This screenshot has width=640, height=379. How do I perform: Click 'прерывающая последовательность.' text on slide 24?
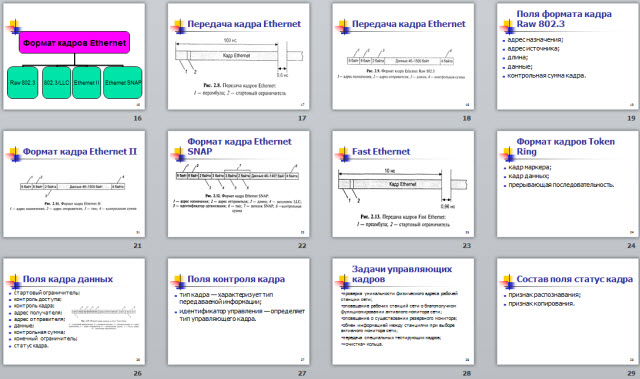tap(561, 185)
